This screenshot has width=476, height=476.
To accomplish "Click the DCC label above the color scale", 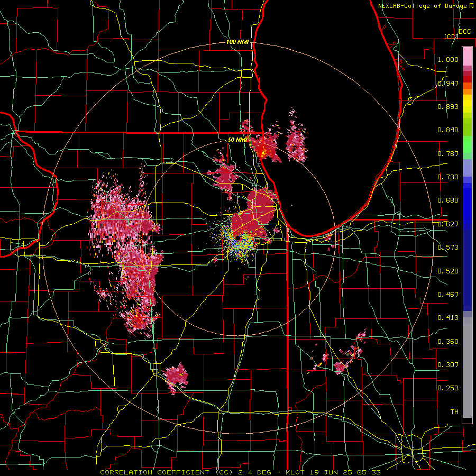I will tap(464, 31).
